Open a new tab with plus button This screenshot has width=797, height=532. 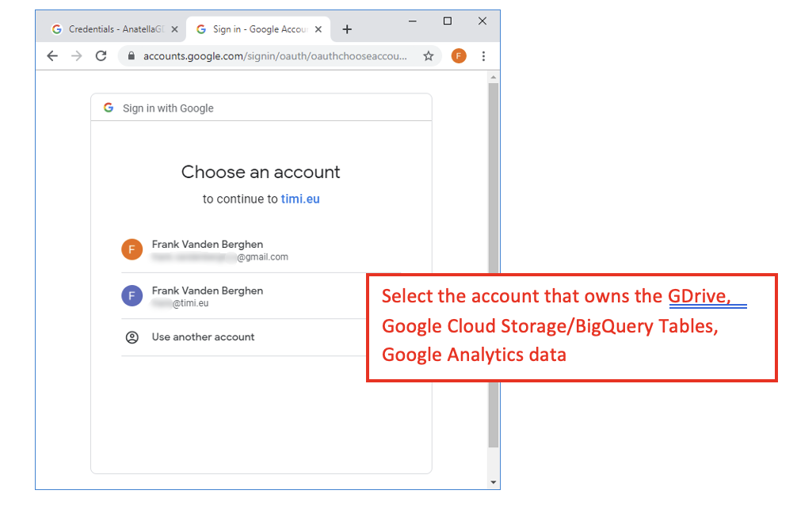347,29
